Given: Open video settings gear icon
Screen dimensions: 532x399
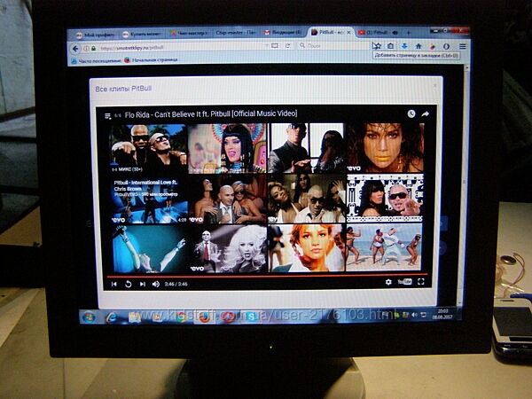Looking at the screenshot, I should click(388, 282).
